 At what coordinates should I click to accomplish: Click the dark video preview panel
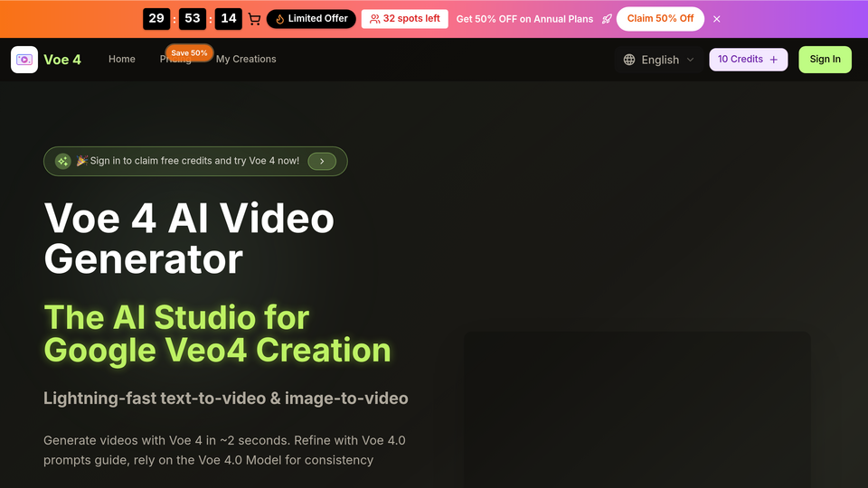pos(637,410)
